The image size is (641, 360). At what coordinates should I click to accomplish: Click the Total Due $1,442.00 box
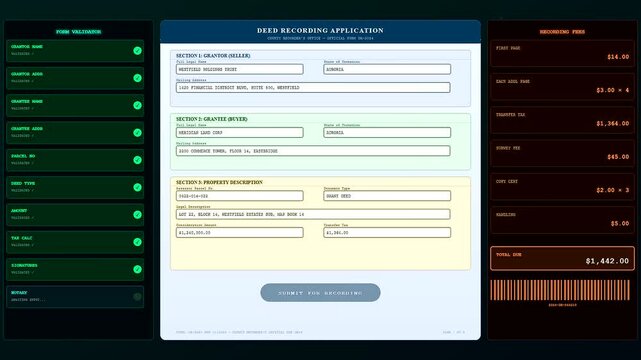562,258
